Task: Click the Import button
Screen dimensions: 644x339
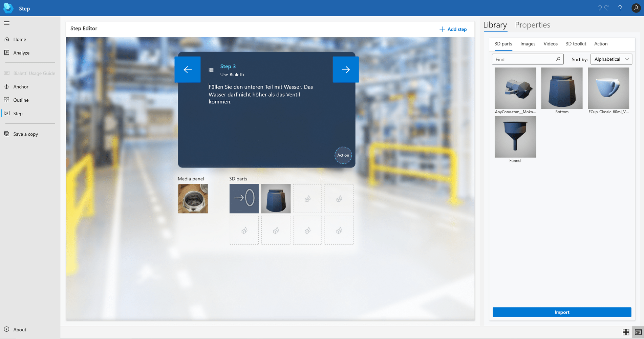Action: point(562,312)
